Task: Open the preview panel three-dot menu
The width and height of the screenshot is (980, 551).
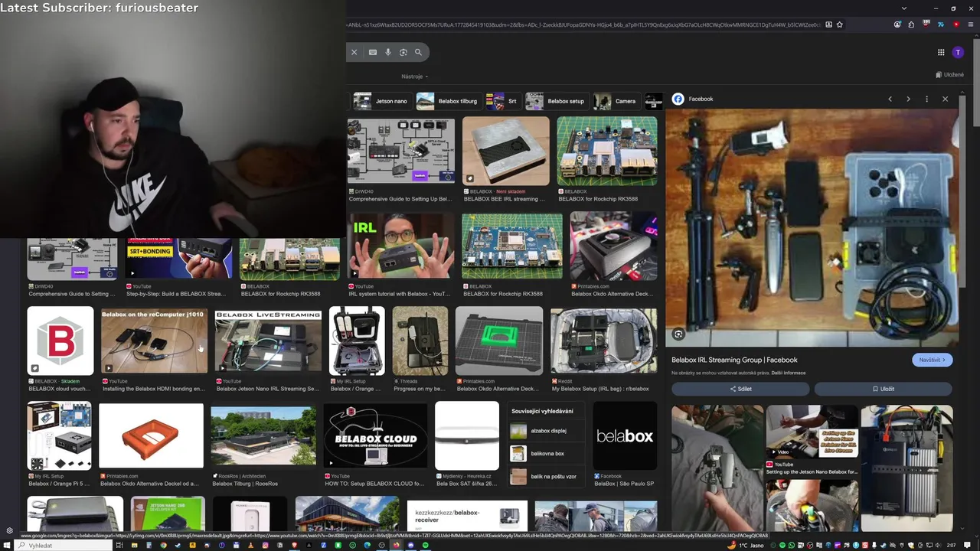Action: click(x=926, y=99)
